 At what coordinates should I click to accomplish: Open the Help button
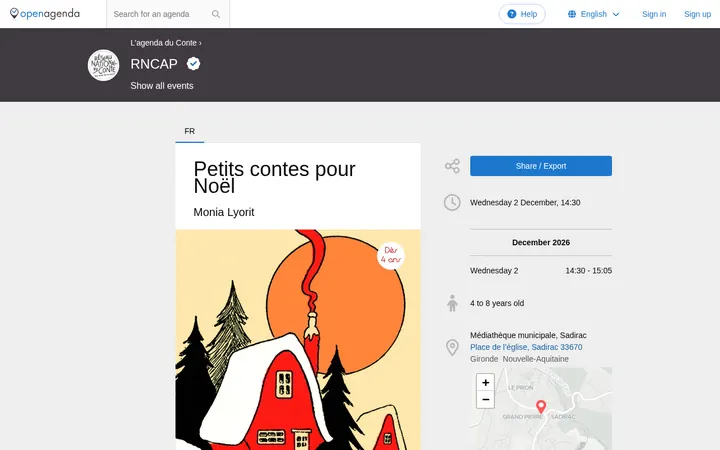coord(522,14)
